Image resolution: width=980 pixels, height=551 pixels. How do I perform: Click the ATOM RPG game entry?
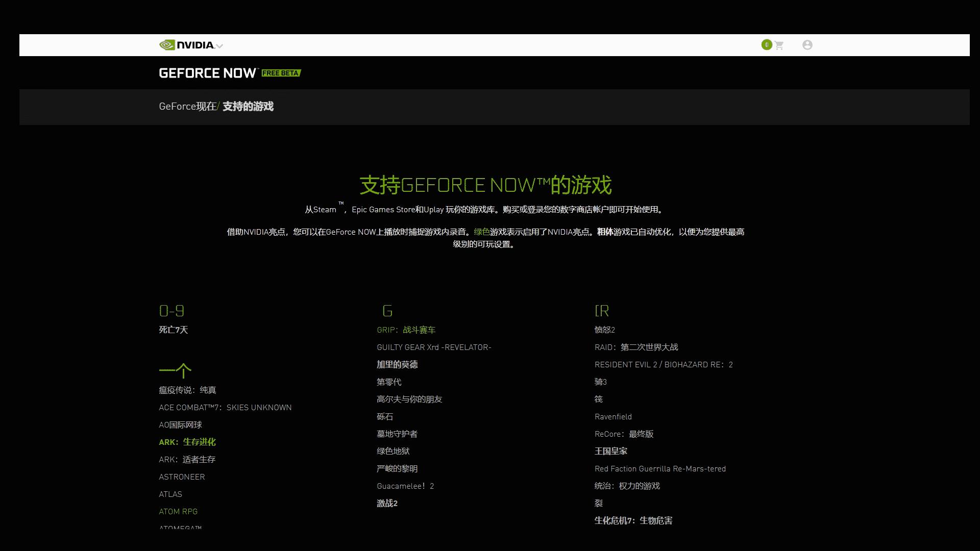pyautogui.click(x=178, y=511)
